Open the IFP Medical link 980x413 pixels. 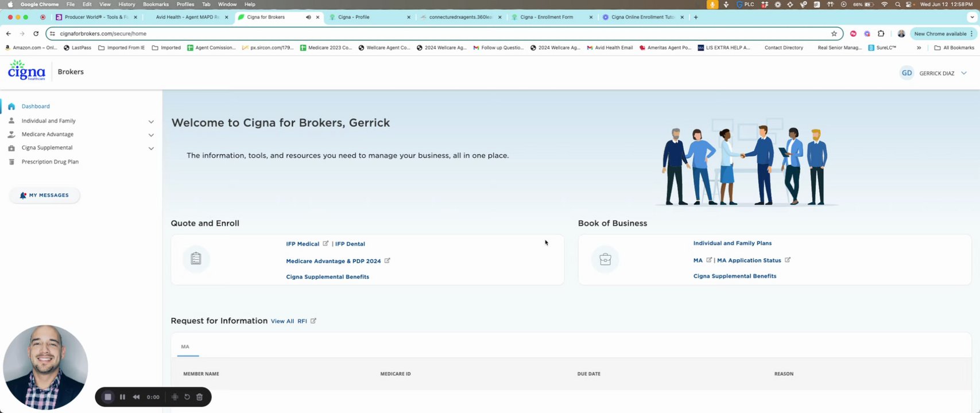(303, 244)
